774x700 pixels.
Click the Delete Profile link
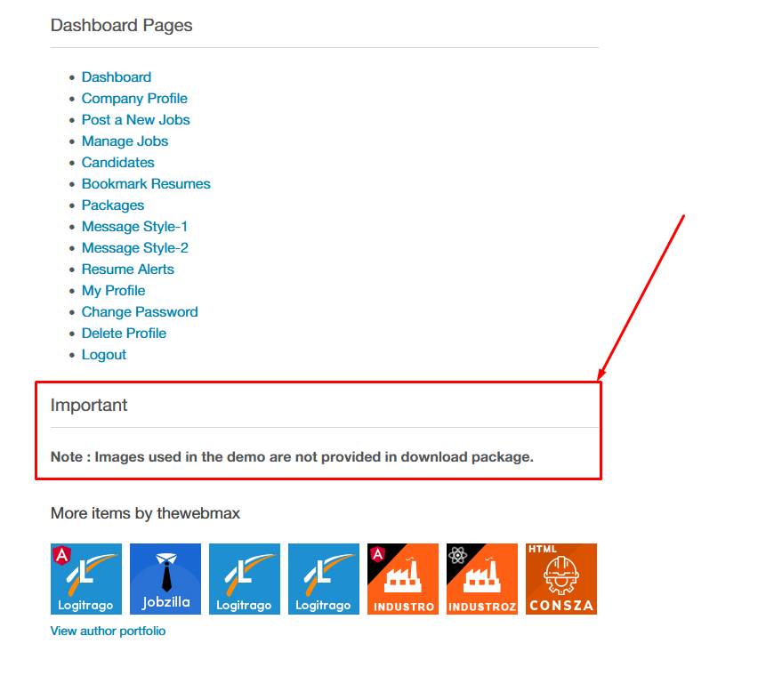coord(124,334)
